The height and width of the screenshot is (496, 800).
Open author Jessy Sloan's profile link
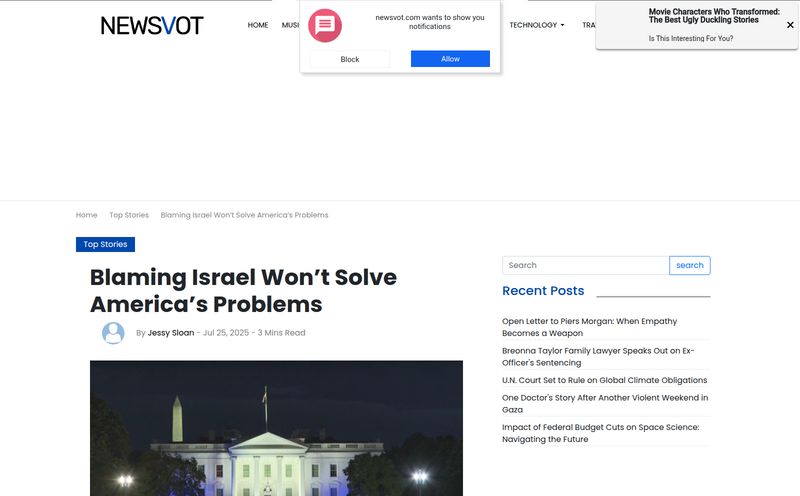pyautogui.click(x=171, y=333)
